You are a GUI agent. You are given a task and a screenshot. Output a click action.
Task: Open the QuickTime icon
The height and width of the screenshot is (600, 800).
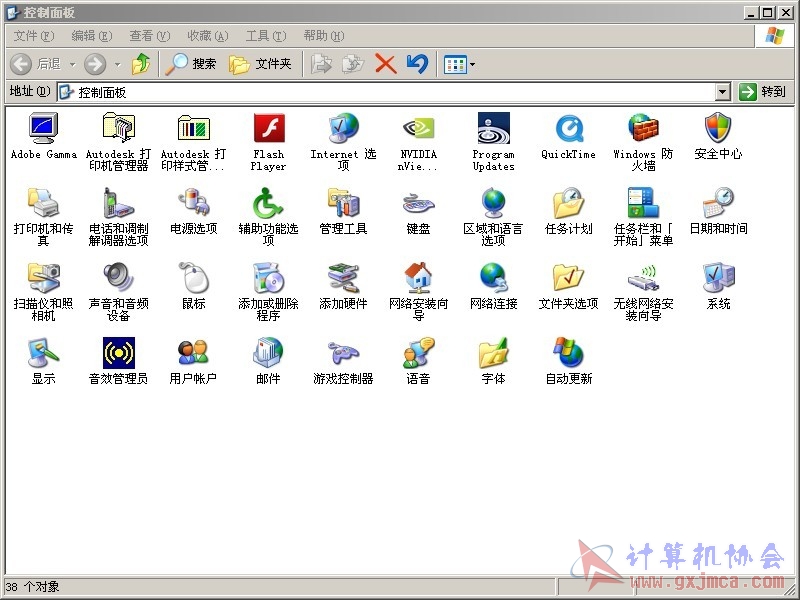[x=568, y=128]
